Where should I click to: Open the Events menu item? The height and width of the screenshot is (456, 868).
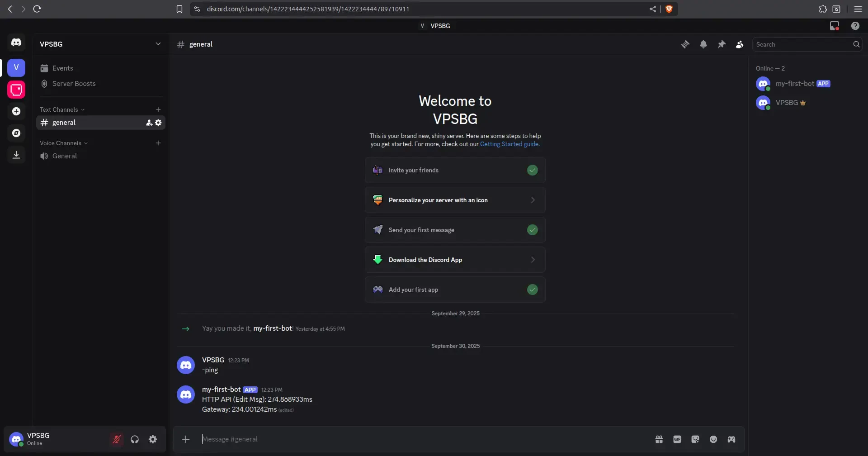point(62,68)
